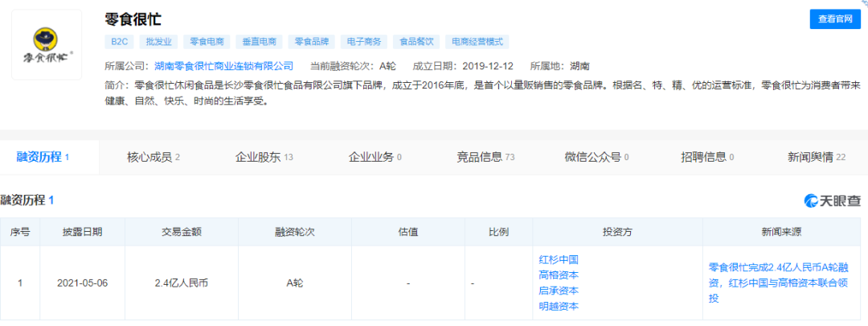Click the 明越资本 investor link

coord(559,306)
